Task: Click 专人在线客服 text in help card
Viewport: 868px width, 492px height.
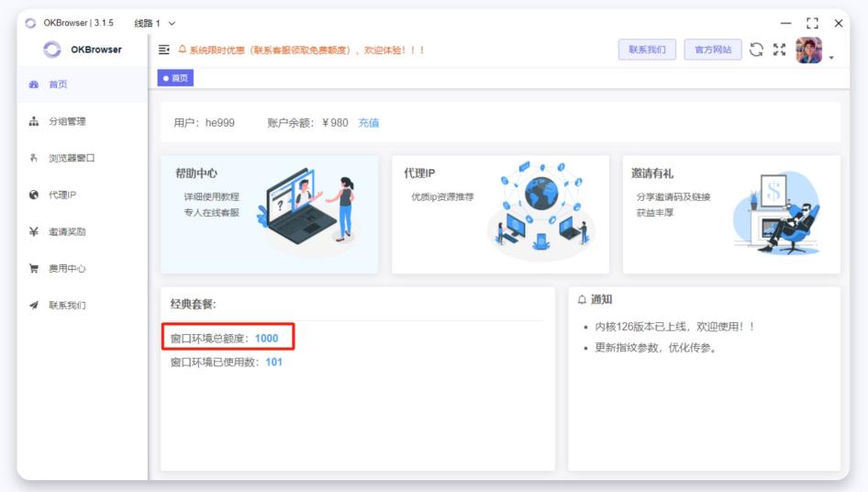Action: [211, 212]
